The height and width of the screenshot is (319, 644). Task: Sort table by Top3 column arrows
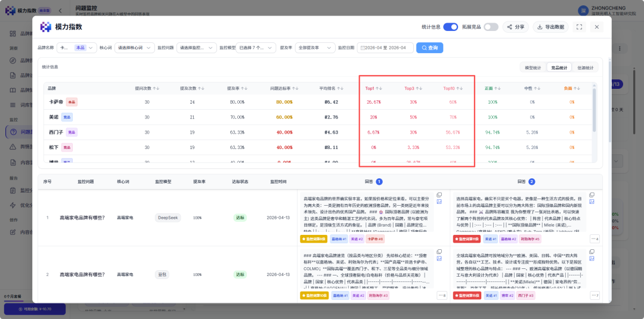[x=419, y=88]
